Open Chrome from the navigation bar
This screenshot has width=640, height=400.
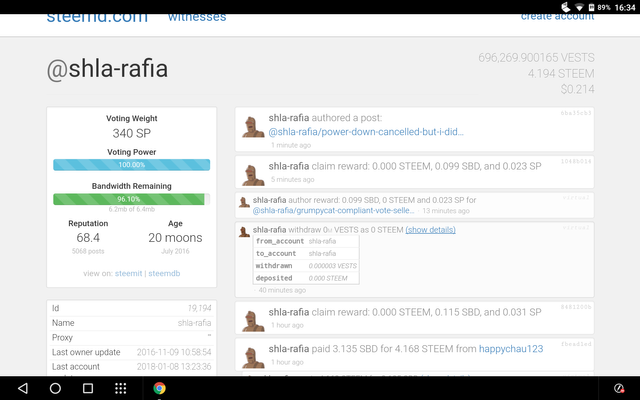click(x=159, y=388)
